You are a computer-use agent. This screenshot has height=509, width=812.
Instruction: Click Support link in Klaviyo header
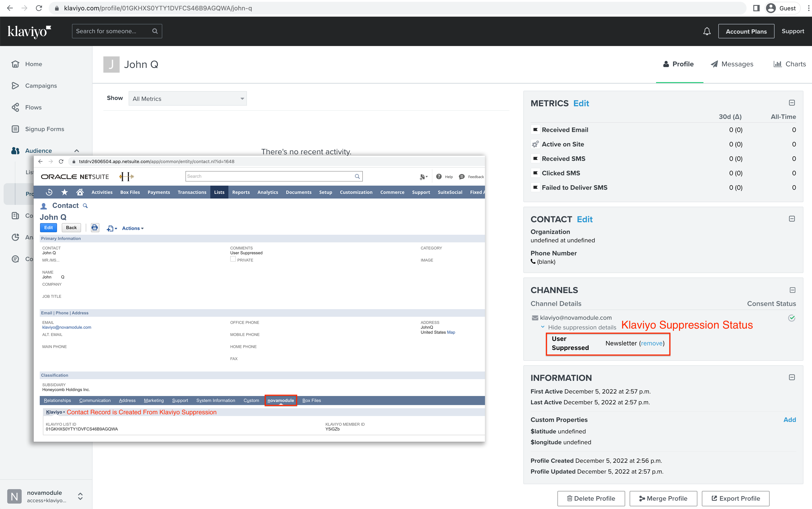[x=792, y=31]
